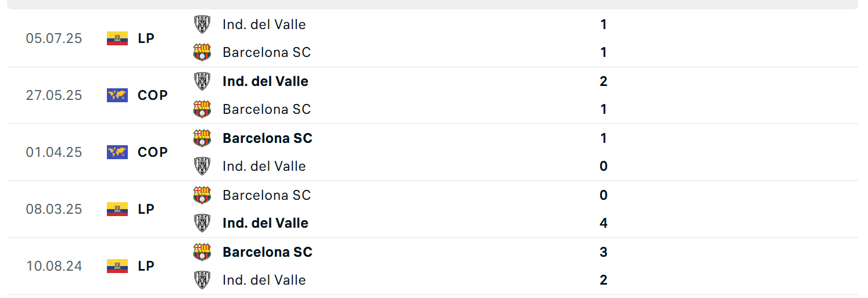
Task: Click the Ecuador flag beside the 05.07.25 match
Action: 117,38
